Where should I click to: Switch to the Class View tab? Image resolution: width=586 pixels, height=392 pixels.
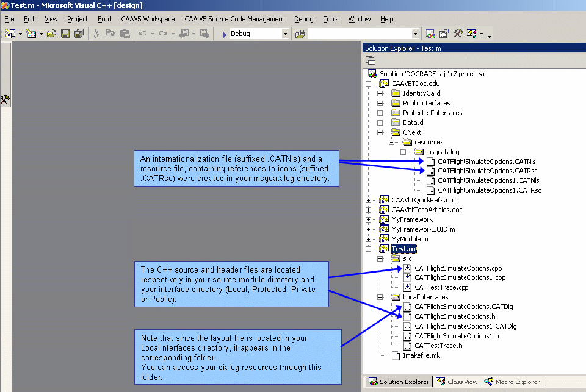click(457, 382)
